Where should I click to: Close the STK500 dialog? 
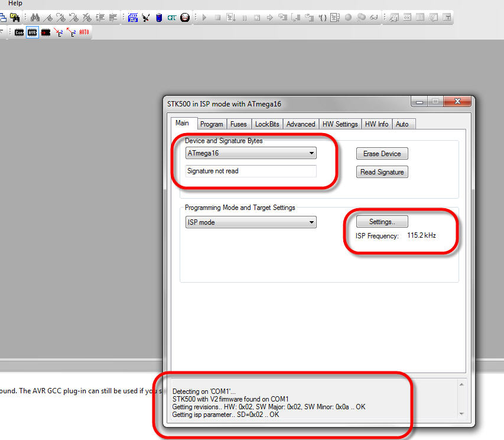[457, 101]
